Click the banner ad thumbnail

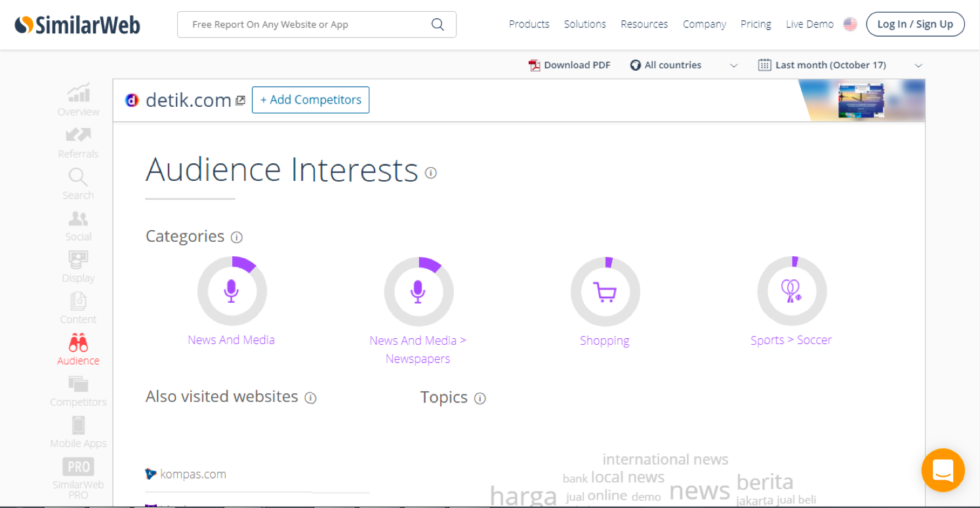[x=861, y=100]
